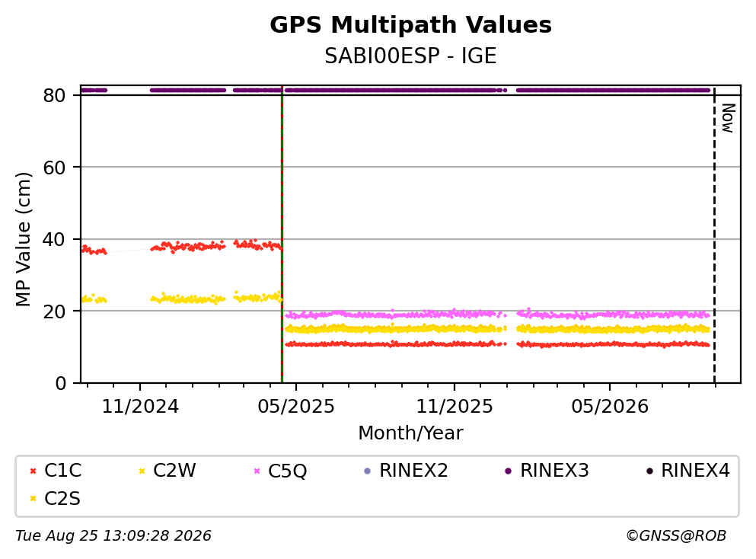Select the RINEX3 legend label

point(554,470)
